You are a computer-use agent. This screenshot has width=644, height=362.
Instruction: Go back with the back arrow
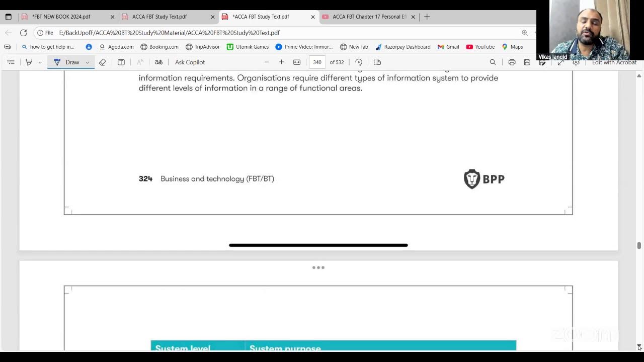pos(8,33)
